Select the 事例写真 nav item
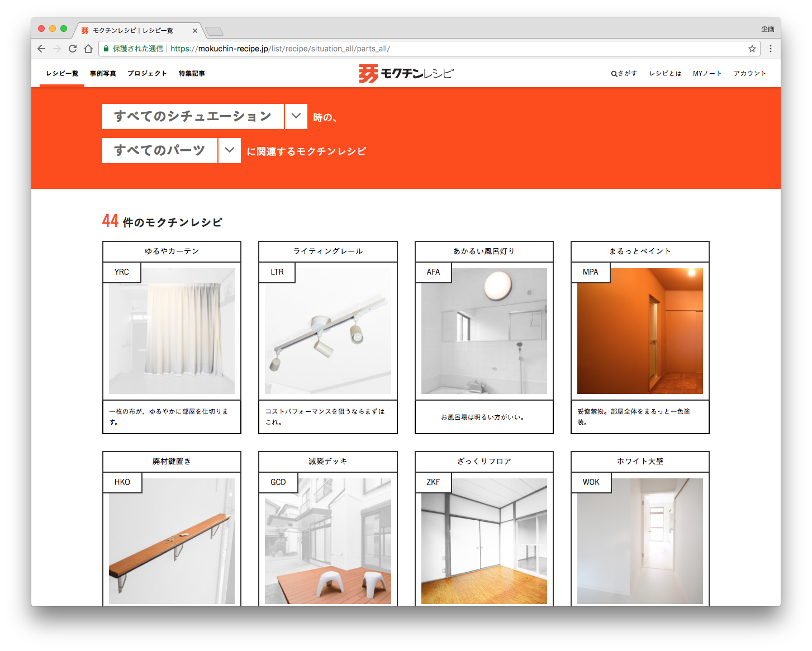This screenshot has height=651, width=812. tap(103, 73)
